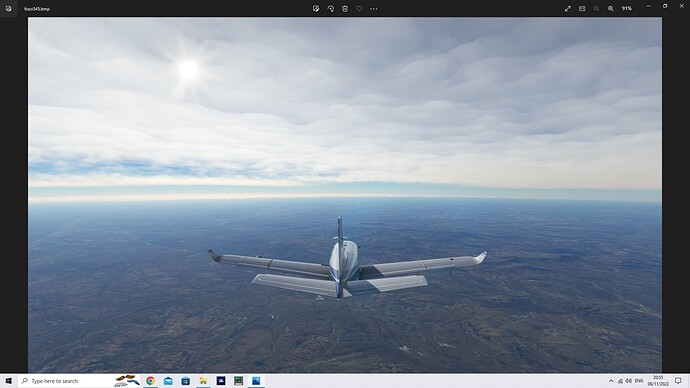This screenshot has height=388, width=690.
Task: Open the Edit image tool
Action: click(x=316, y=8)
